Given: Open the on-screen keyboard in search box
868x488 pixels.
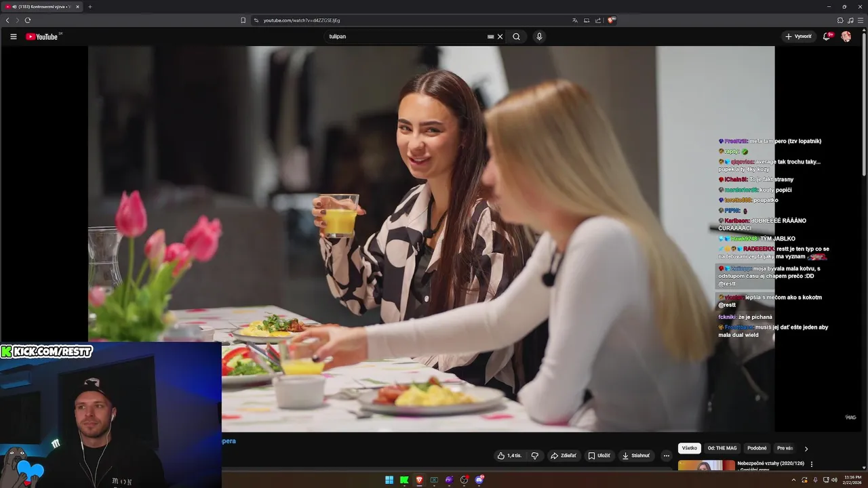Looking at the screenshot, I should 490,37.
